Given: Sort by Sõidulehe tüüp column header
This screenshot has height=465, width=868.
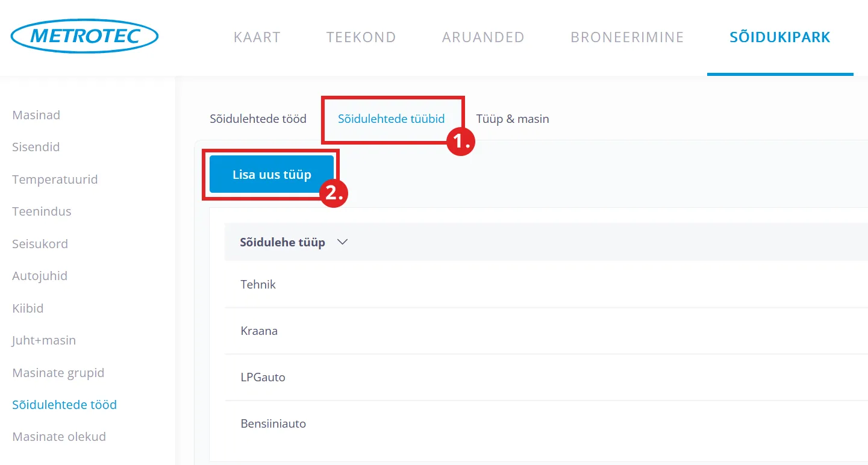Looking at the screenshot, I should (283, 242).
